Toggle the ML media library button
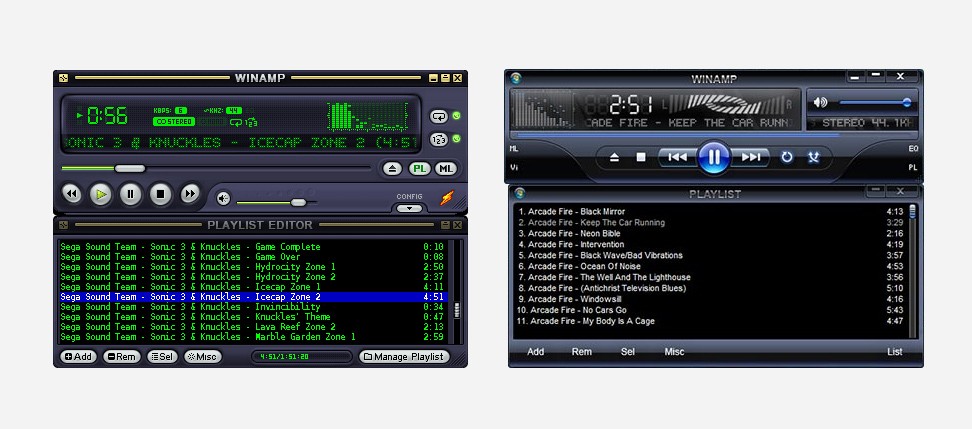Screen dimensions: 972x429 coord(446,169)
